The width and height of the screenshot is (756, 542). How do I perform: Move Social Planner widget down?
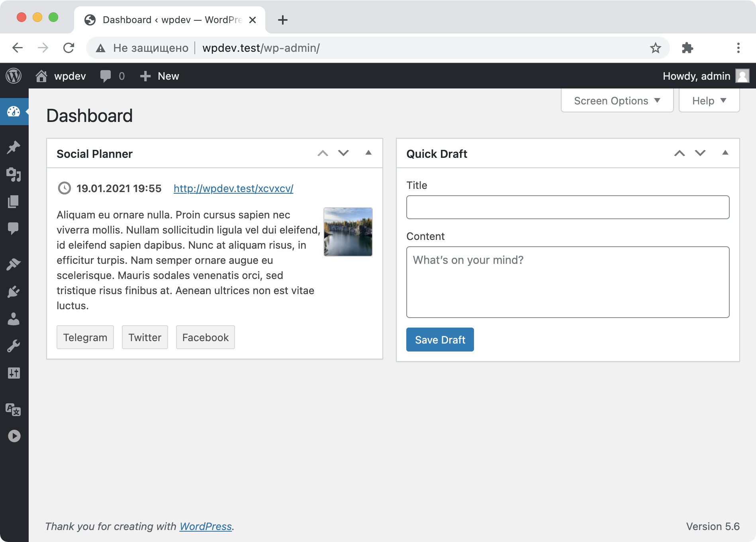(x=343, y=153)
